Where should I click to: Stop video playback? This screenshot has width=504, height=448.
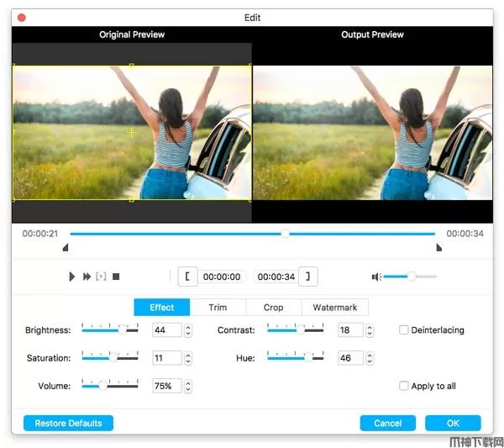117,277
